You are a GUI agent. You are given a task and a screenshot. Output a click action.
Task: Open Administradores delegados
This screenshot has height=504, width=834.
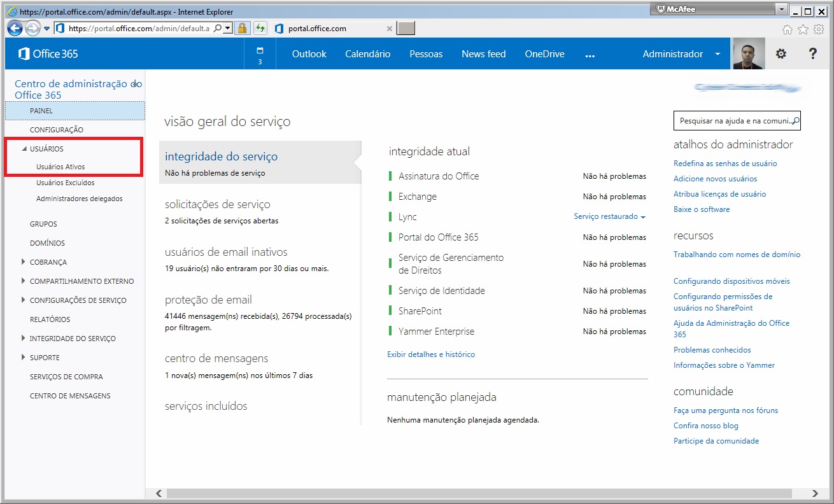[80, 199]
